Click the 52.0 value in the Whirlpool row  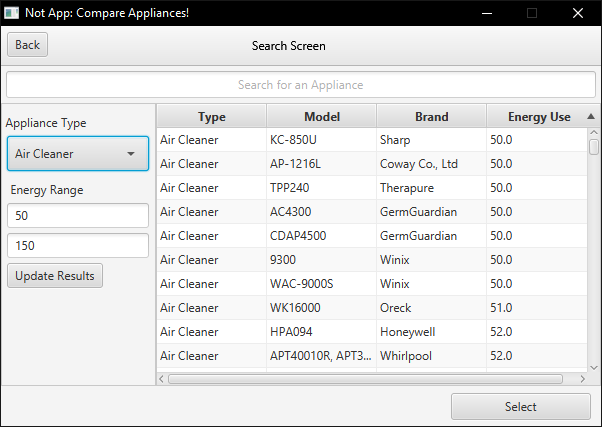tap(501, 356)
